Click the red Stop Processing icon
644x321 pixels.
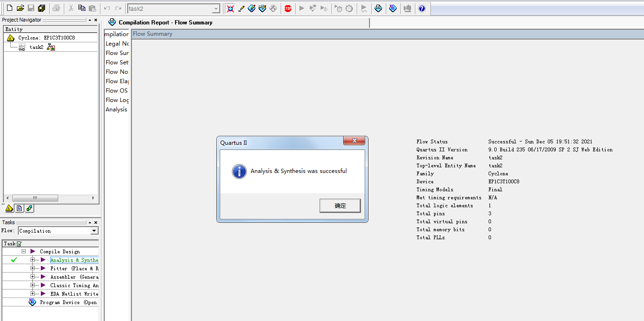288,8
